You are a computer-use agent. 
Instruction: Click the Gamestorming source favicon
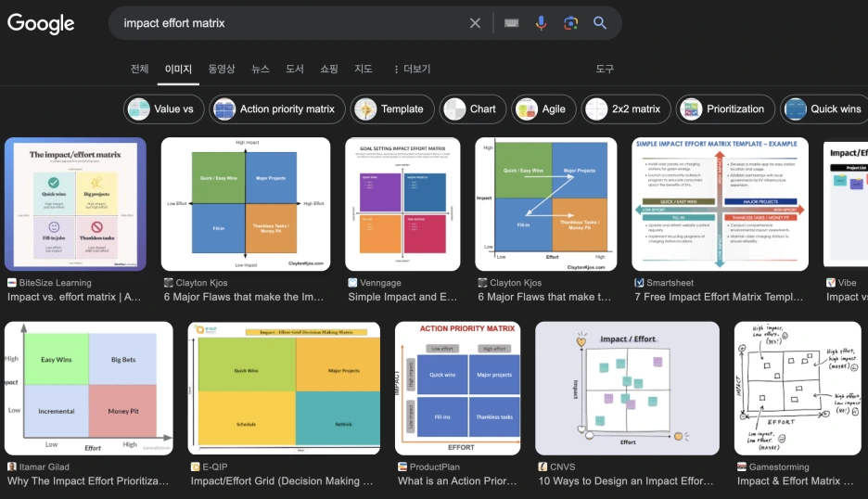(742, 467)
